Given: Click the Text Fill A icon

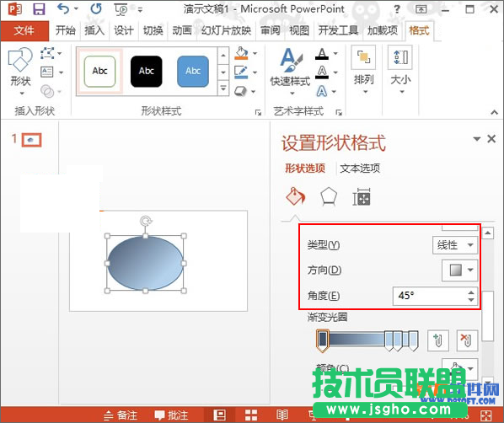Looking at the screenshot, I should (x=322, y=53).
